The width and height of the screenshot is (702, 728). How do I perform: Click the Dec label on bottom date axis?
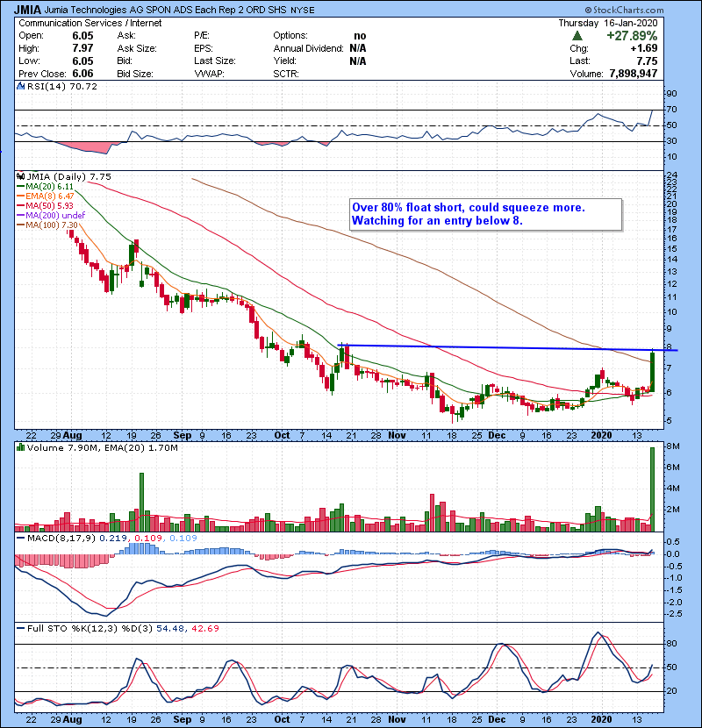coord(497,719)
